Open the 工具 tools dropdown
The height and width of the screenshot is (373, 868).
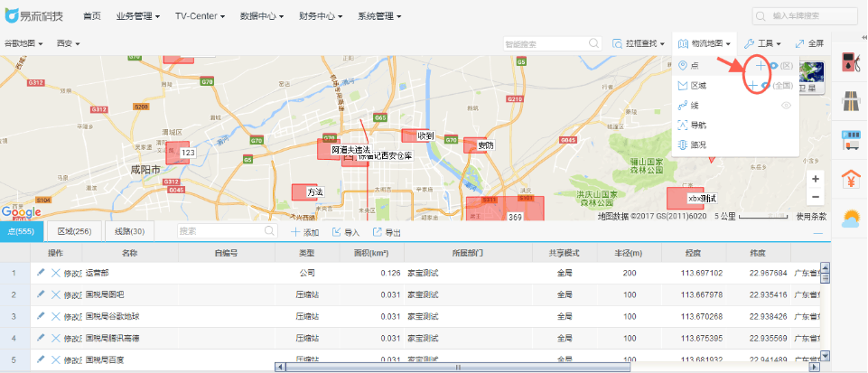pyautogui.click(x=763, y=43)
